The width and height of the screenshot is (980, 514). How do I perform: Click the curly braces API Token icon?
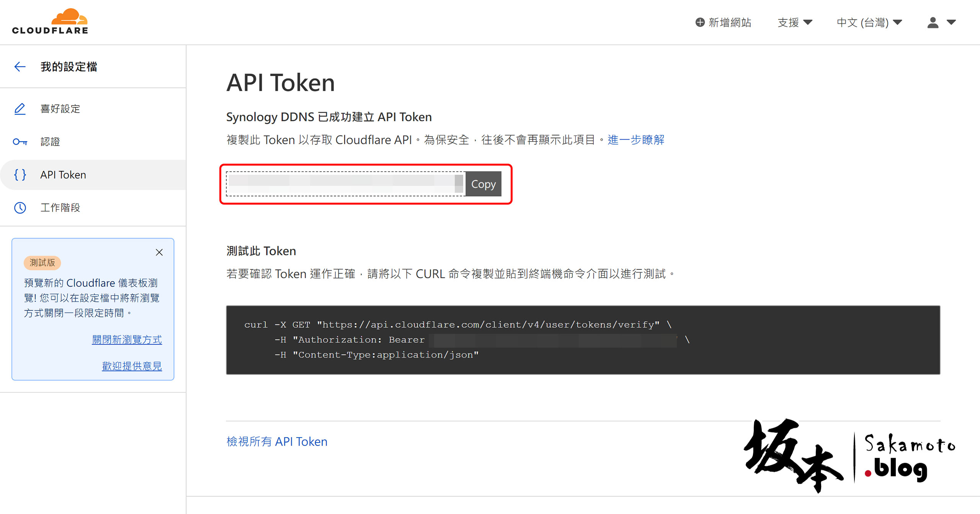tap(20, 175)
